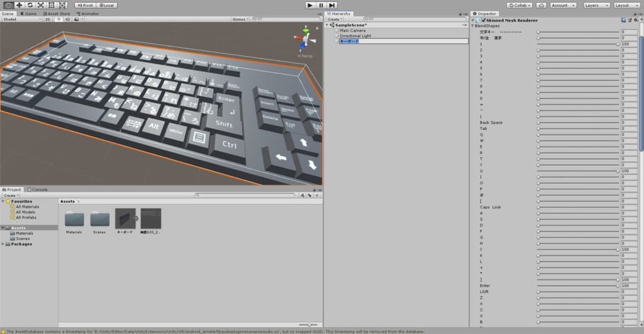Open the Collab menu button
Screen dimensions: 644x334
[520, 5]
